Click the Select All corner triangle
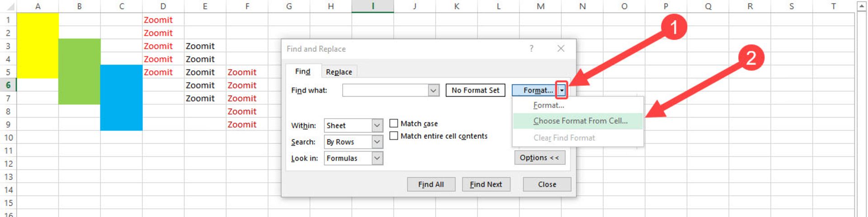The height and width of the screenshot is (217, 868). [9, 7]
